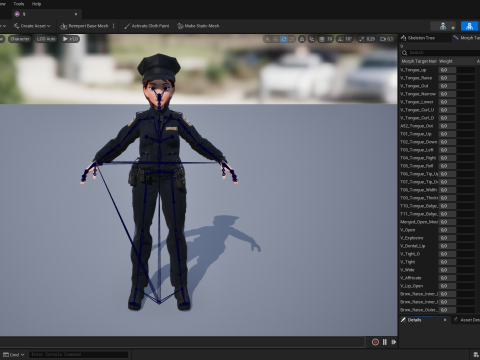The height and width of the screenshot is (360, 480).
Task: Switch to the Asset Details tab
Action: coord(467,320)
